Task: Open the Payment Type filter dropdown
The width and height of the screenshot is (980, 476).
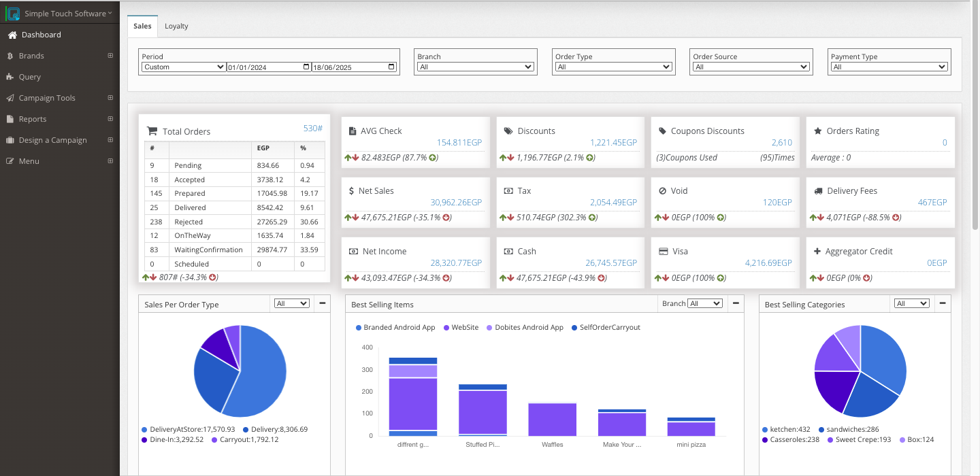Action: (x=889, y=67)
